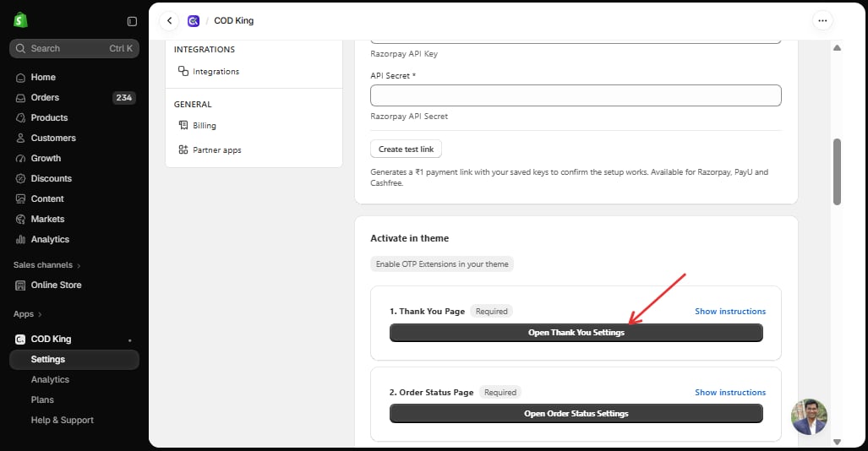The width and height of the screenshot is (868, 451).
Task: Click the Orders 234 count badge
Action: 124,98
